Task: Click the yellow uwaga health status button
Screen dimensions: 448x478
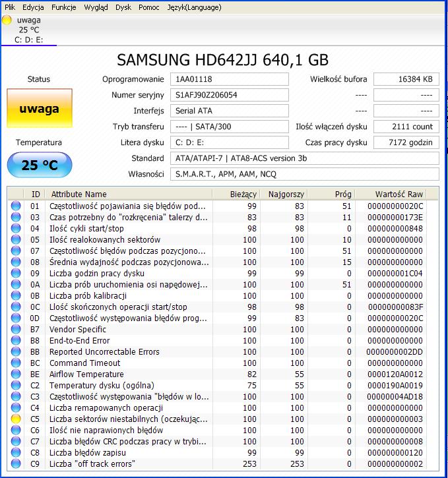Action: (x=40, y=108)
